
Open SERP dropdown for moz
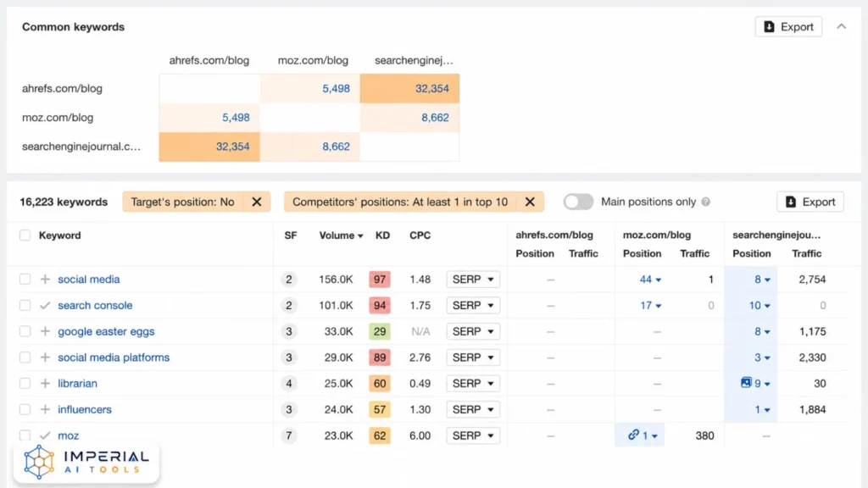click(473, 435)
